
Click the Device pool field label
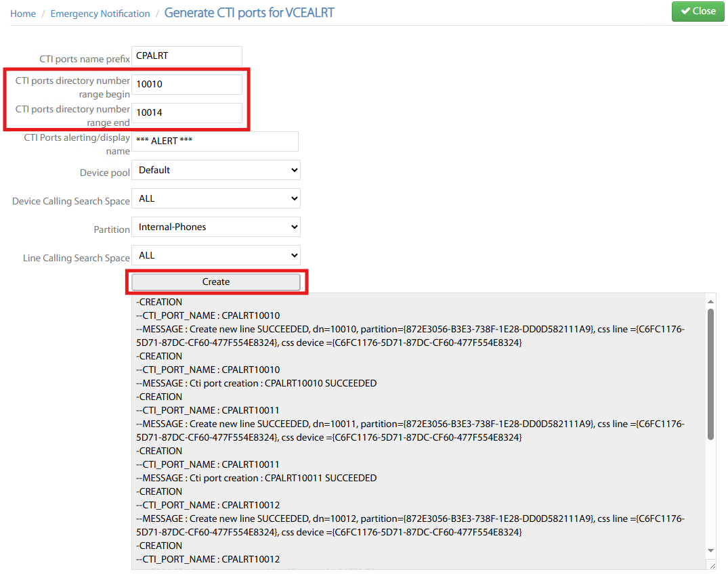[104, 173]
